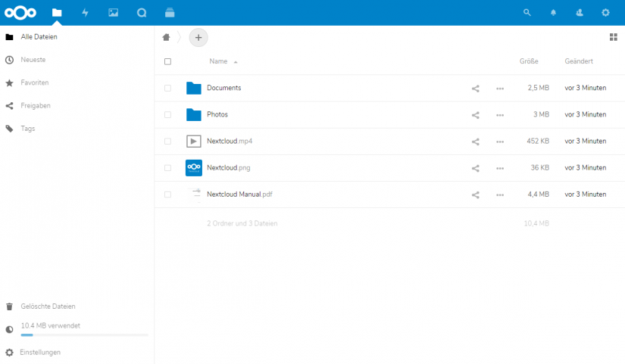This screenshot has width=625, height=364.
Task: Open Nextcloud Manual.pdf file
Action: [x=239, y=194]
